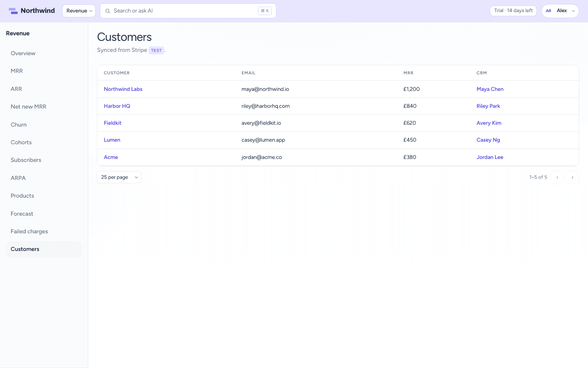Open the Revenue workspace dropdown
The width and height of the screenshot is (588, 368).
pos(79,11)
